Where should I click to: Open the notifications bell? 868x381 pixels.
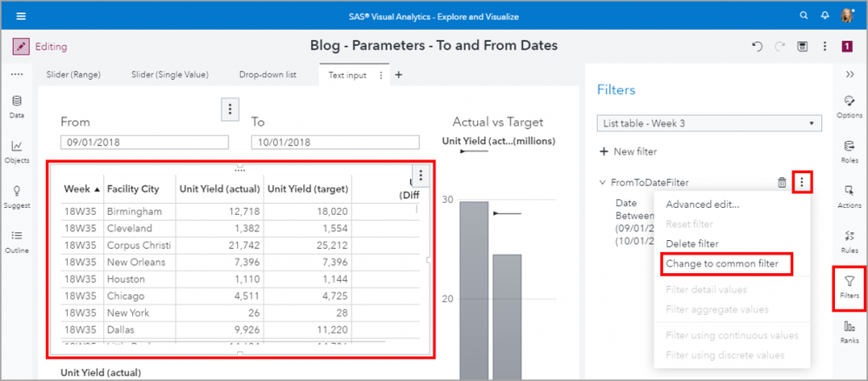click(x=825, y=16)
